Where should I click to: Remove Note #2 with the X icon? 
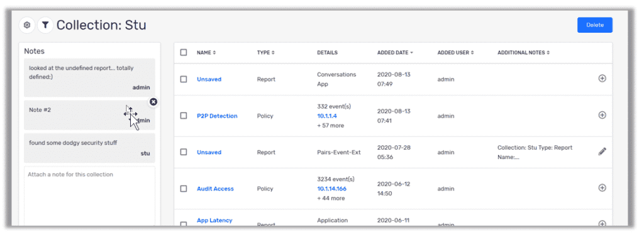tap(153, 102)
